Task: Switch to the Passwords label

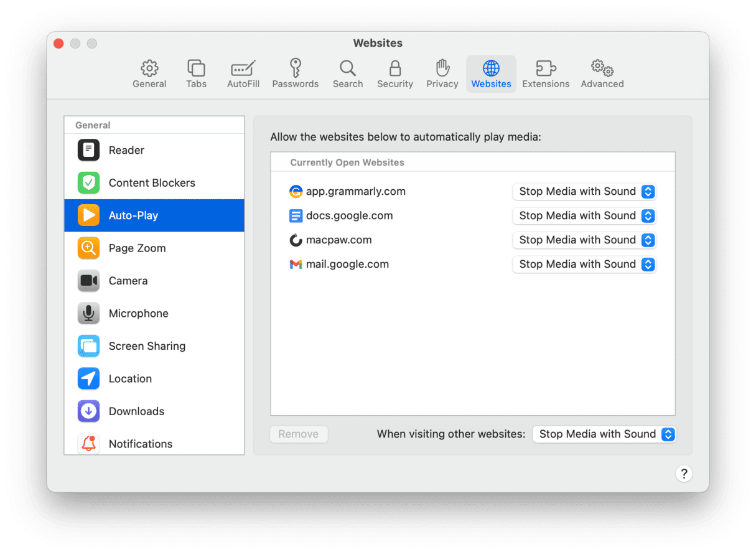Action: coord(296,84)
